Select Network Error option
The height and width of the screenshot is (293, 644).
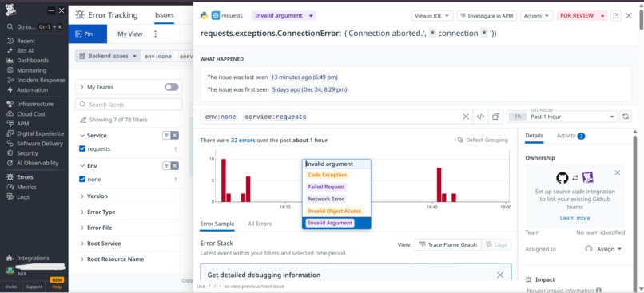325,199
